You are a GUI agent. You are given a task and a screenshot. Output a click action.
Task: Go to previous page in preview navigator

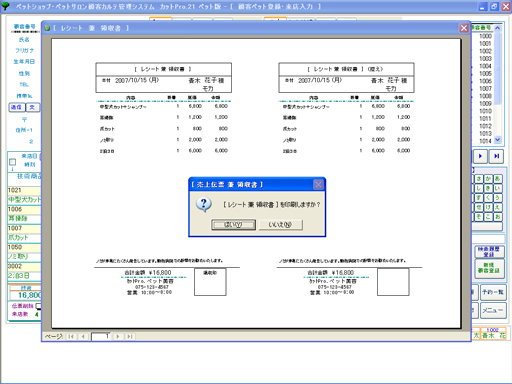coord(83,336)
